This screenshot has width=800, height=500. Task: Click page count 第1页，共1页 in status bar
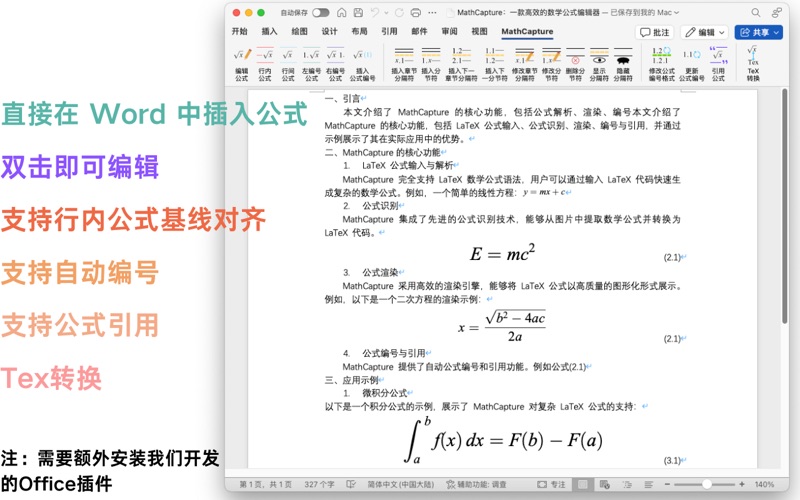click(x=265, y=484)
